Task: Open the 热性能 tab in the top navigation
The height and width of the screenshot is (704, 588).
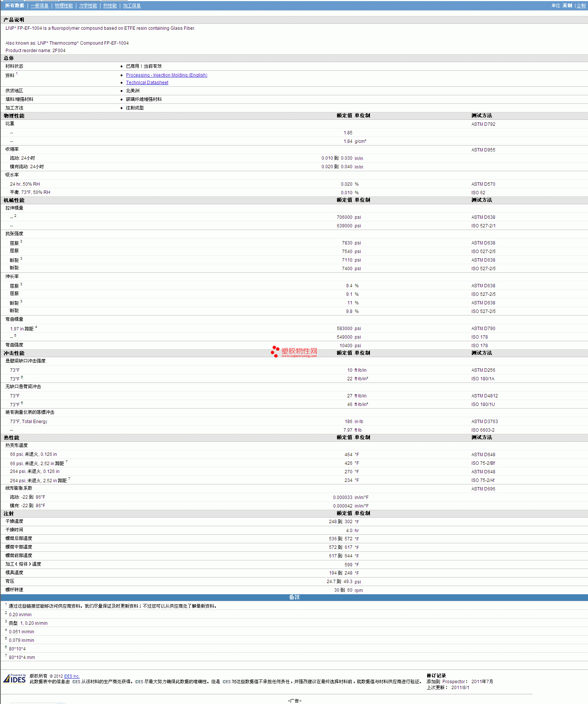Action: coord(110,6)
